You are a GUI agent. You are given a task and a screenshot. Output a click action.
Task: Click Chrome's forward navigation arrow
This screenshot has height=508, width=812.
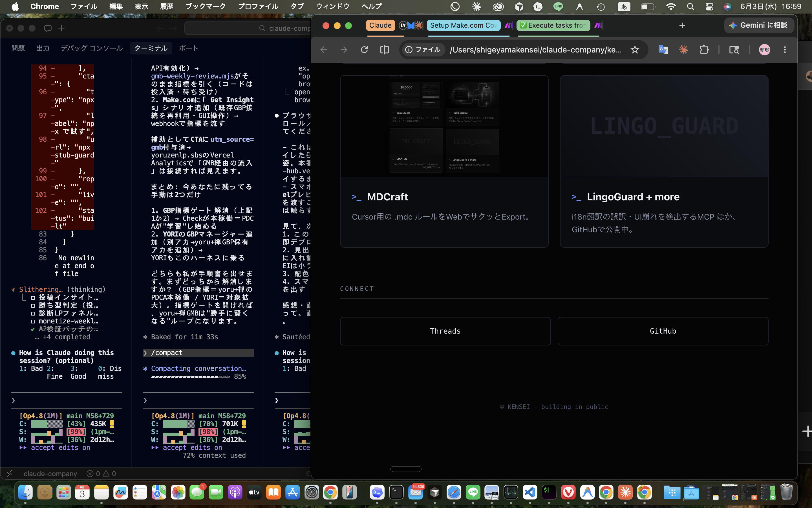tap(344, 50)
